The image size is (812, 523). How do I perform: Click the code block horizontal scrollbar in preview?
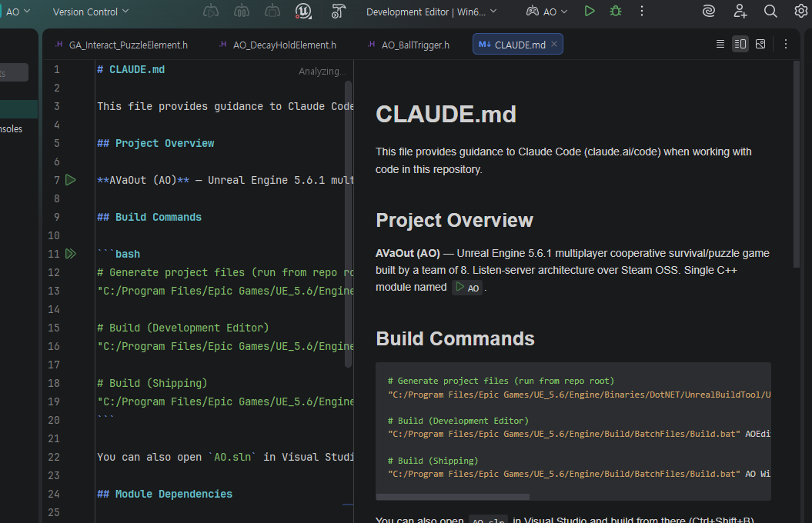click(453, 497)
